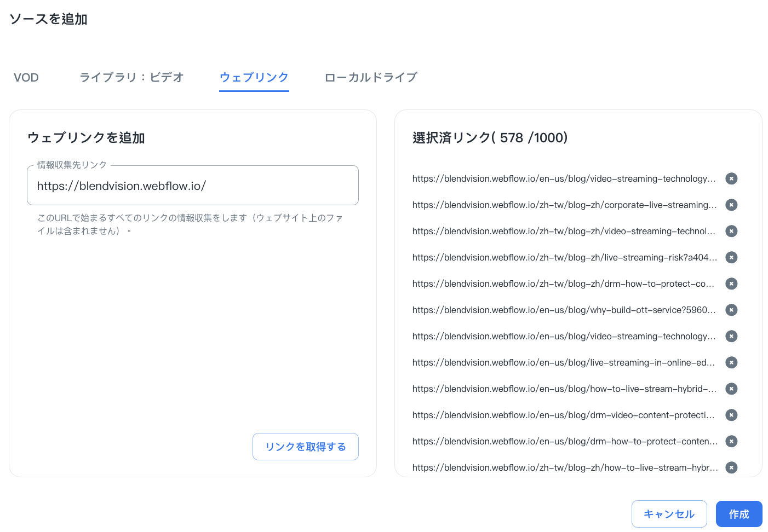The image size is (768, 532).
Task: Click the blue 作成 button
Action: click(x=738, y=514)
